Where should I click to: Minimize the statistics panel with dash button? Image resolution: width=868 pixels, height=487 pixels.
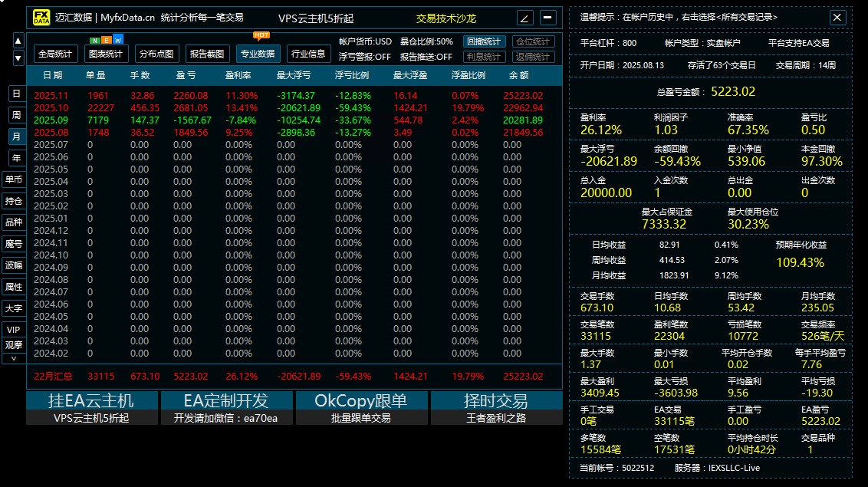pos(548,18)
